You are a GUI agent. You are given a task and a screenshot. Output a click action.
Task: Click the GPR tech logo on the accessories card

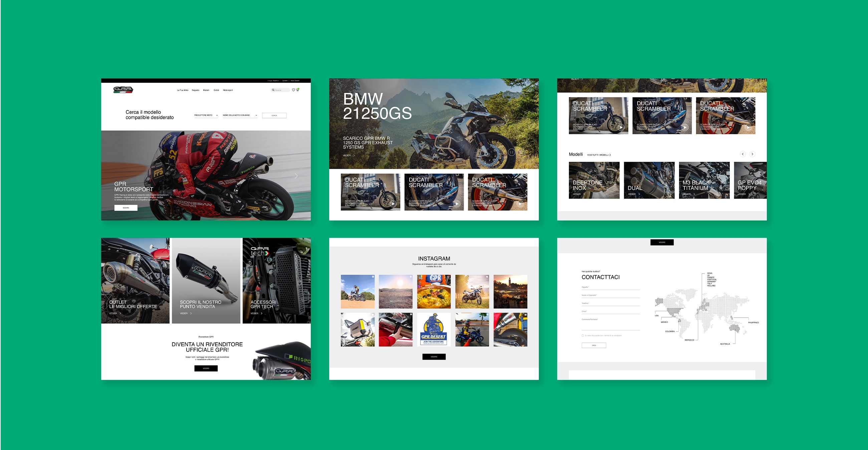[259, 251]
